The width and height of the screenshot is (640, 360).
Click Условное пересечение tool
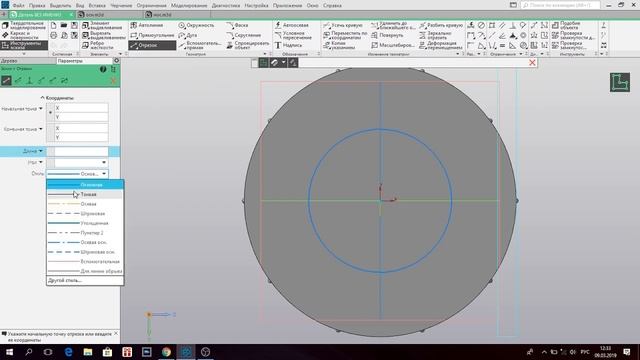(x=293, y=36)
